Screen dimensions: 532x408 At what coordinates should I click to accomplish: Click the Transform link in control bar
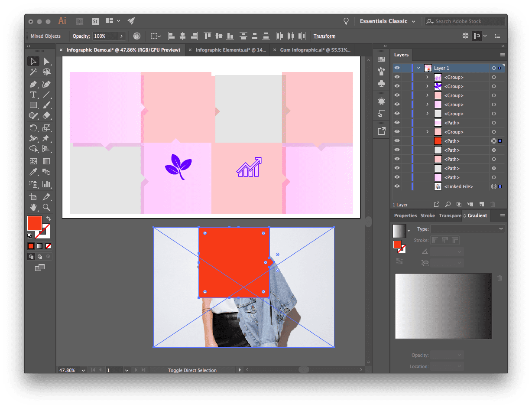(324, 36)
